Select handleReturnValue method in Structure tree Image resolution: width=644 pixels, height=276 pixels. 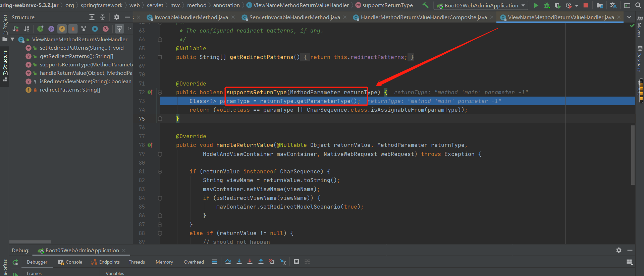click(86, 73)
